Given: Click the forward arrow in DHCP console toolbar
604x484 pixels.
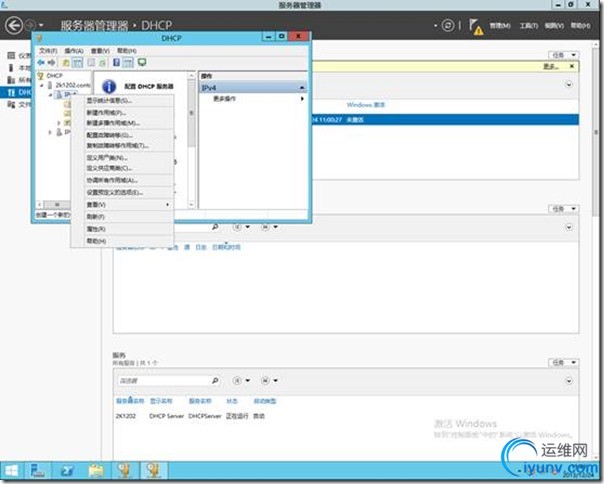Looking at the screenshot, I should 51,62.
